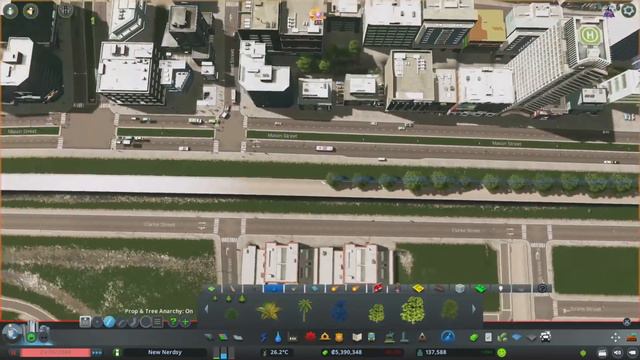Open the City Policies panel
Image resolution: width=640 pixels, height=360 pixels.
[x=489, y=337]
